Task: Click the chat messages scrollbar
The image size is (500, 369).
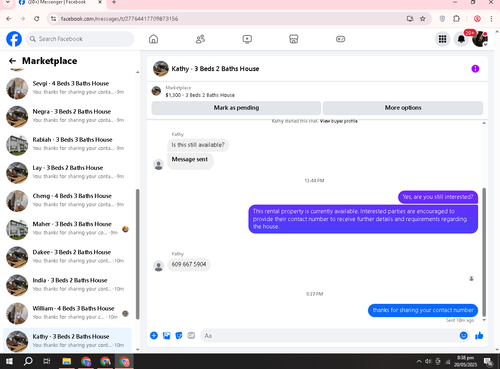Action: coord(484,252)
